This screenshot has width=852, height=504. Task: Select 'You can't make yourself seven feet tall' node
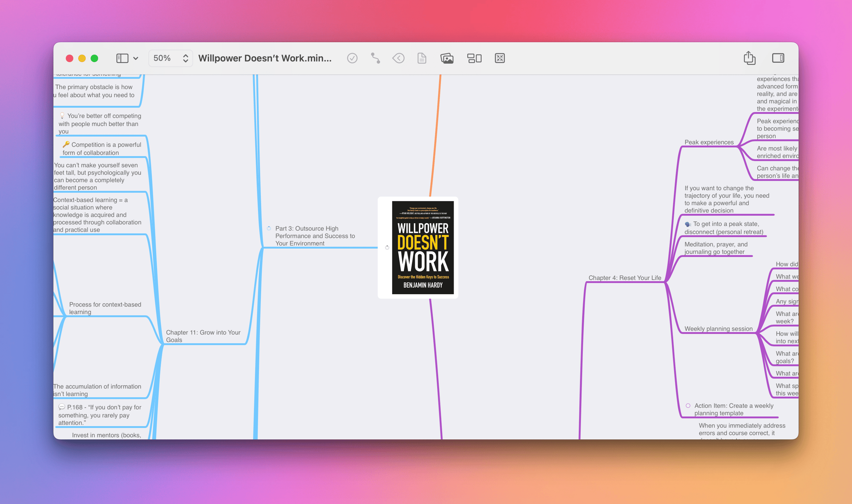[97, 176]
